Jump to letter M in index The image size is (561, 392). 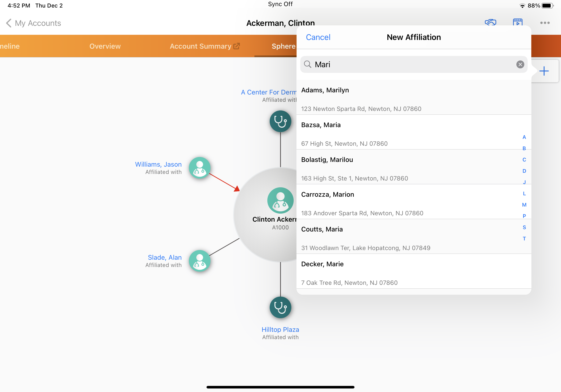[x=524, y=205]
